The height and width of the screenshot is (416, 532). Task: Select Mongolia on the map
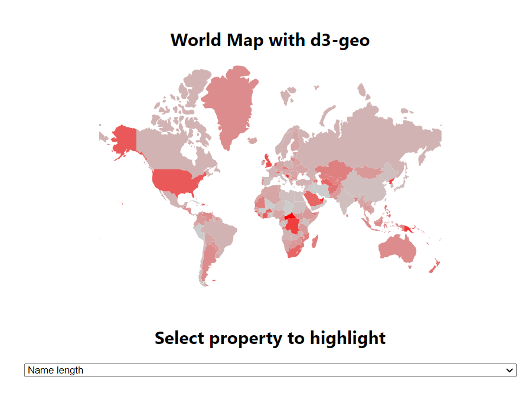point(370,172)
